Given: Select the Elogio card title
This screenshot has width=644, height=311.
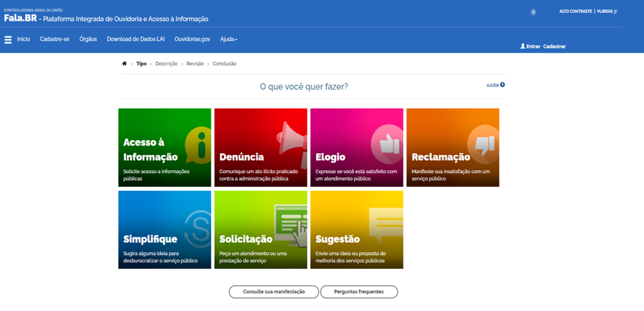Looking at the screenshot, I should click(x=330, y=157).
